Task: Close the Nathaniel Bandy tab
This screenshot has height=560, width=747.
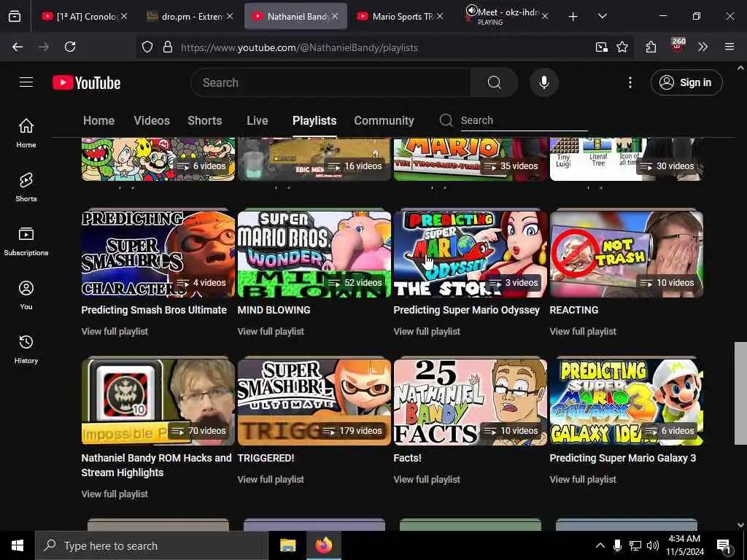Action: 335,16
